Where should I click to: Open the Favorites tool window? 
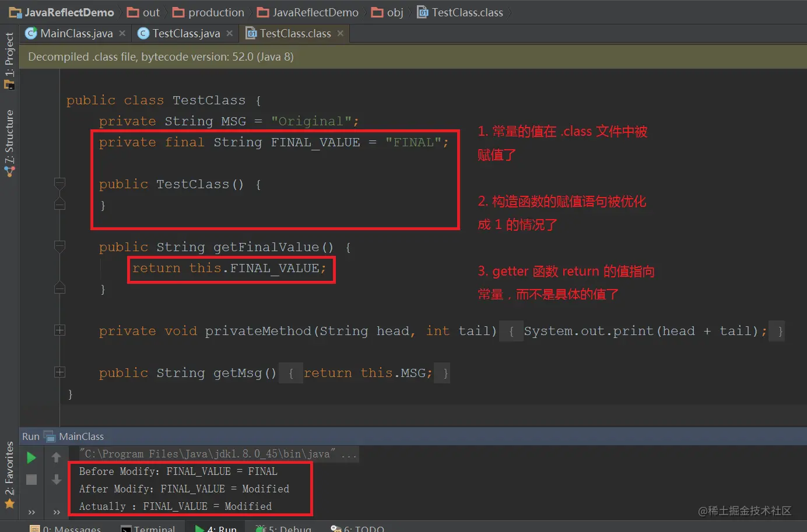[x=9, y=474]
